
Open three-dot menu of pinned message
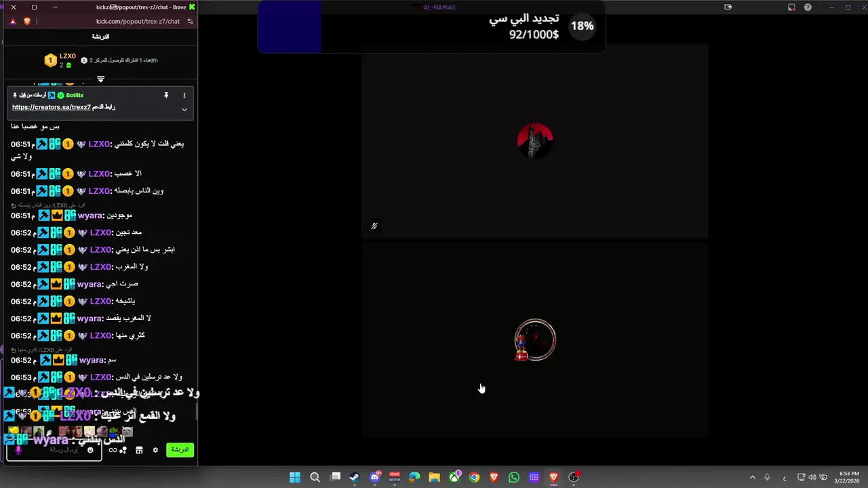(184, 96)
